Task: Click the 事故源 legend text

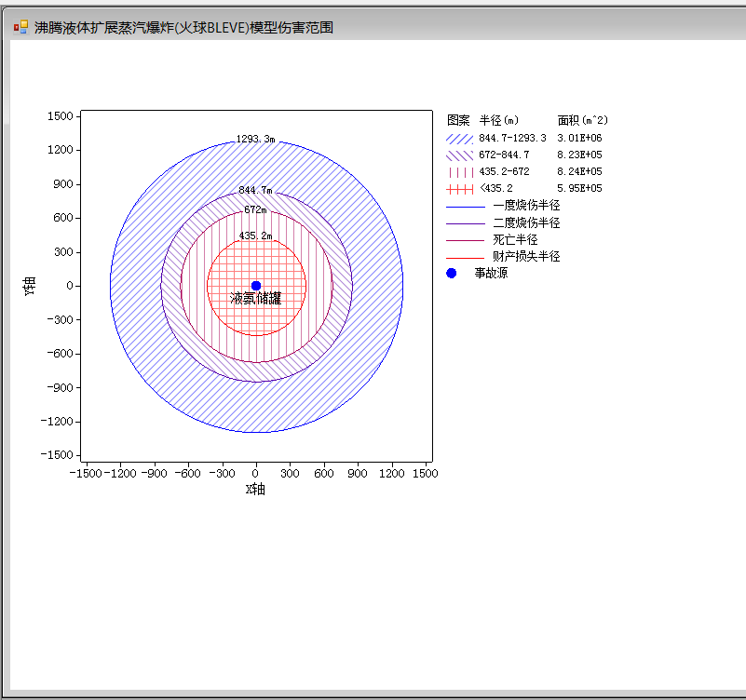Action: click(x=491, y=273)
